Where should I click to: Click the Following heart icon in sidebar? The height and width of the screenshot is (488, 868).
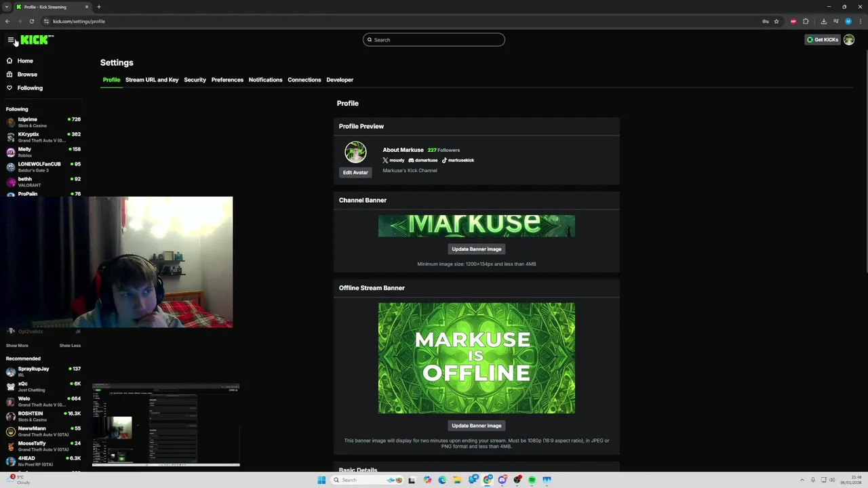pyautogui.click(x=9, y=88)
